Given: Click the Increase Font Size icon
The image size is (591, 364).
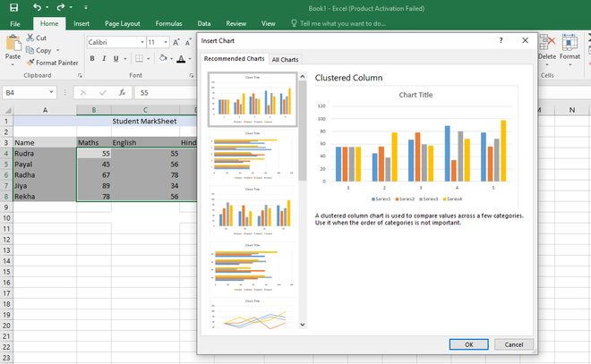Looking at the screenshot, I should click(177, 42).
